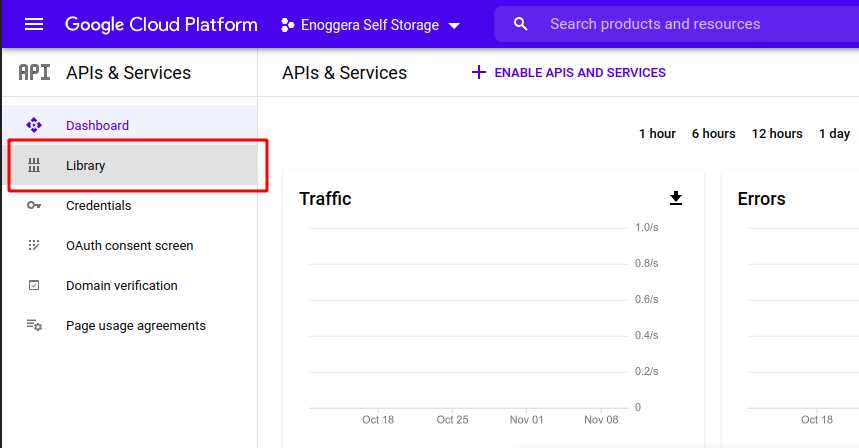Screen dimensions: 859x448
Task: Select the 12 hours time range
Action: point(777,134)
